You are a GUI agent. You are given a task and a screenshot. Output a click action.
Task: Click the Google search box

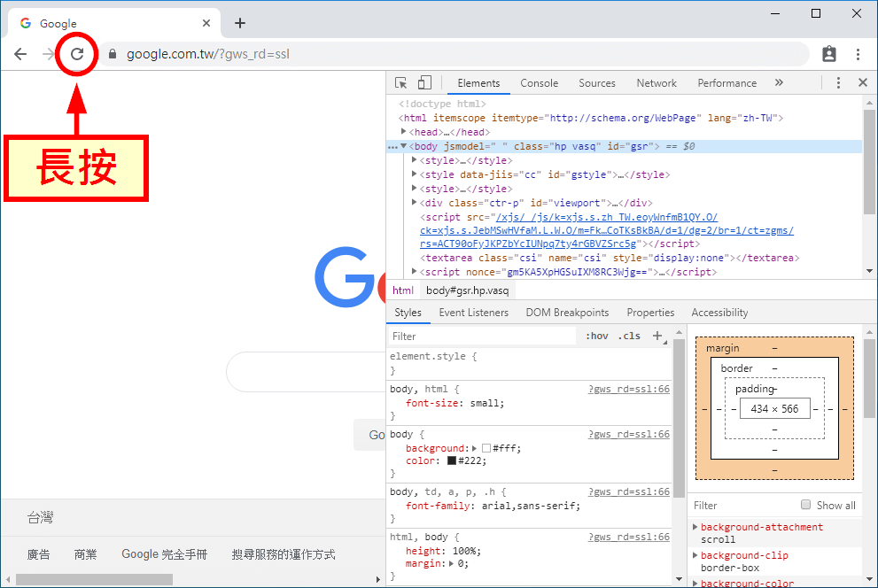coord(306,372)
